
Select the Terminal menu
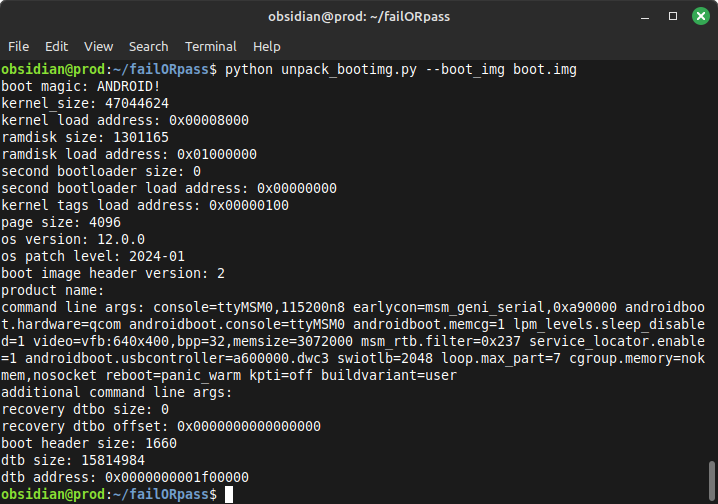[x=210, y=46]
